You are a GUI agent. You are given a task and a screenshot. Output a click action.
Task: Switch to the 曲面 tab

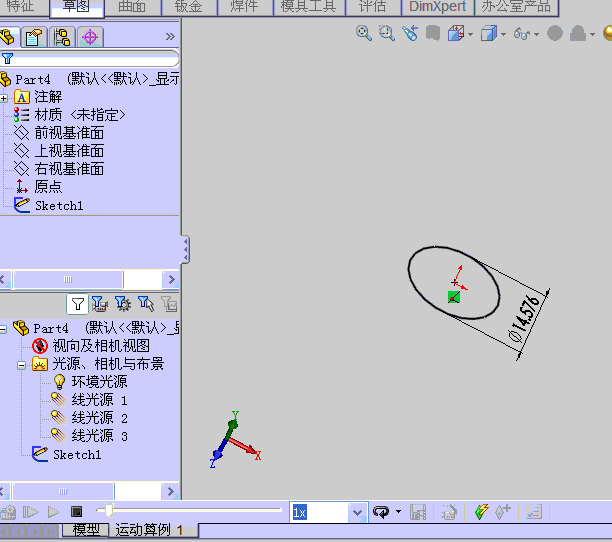132,7
